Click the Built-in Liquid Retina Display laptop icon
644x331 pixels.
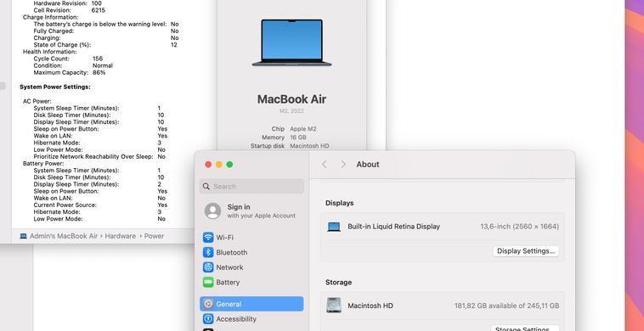tap(334, 227)
